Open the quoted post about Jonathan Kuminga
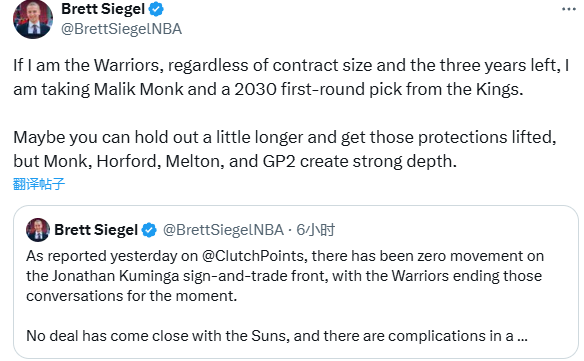The image size is (584, 361). [x=296, y=282]
